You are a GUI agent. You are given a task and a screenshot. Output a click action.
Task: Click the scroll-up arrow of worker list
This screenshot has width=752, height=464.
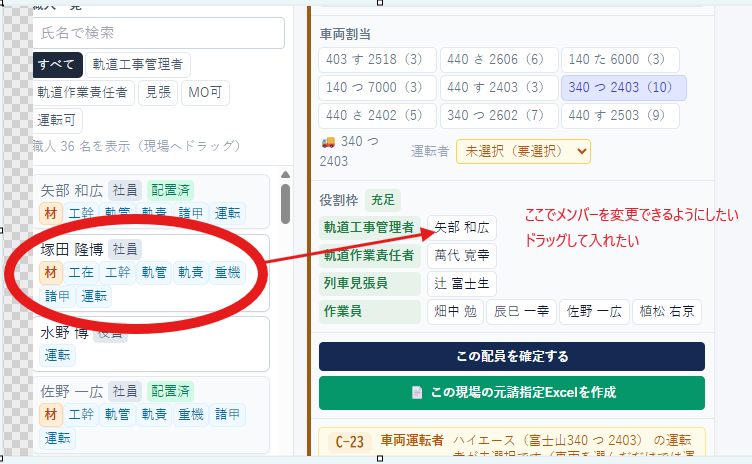click(285, 175)
